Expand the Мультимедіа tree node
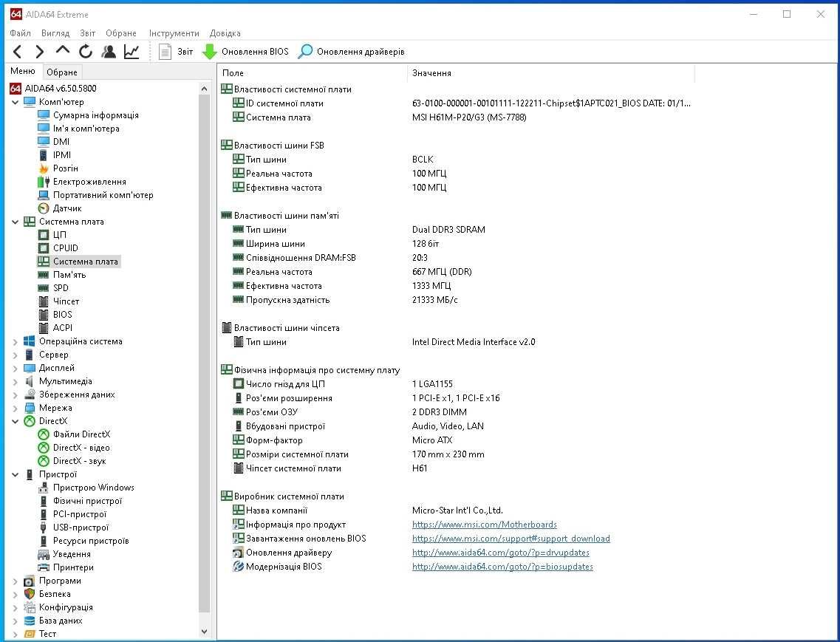 pyautogui.click(x=15, y=381)
